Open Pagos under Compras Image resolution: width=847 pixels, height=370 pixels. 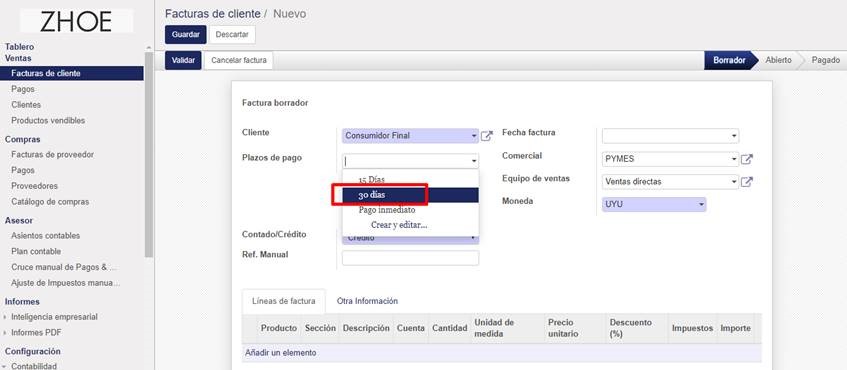23,170
